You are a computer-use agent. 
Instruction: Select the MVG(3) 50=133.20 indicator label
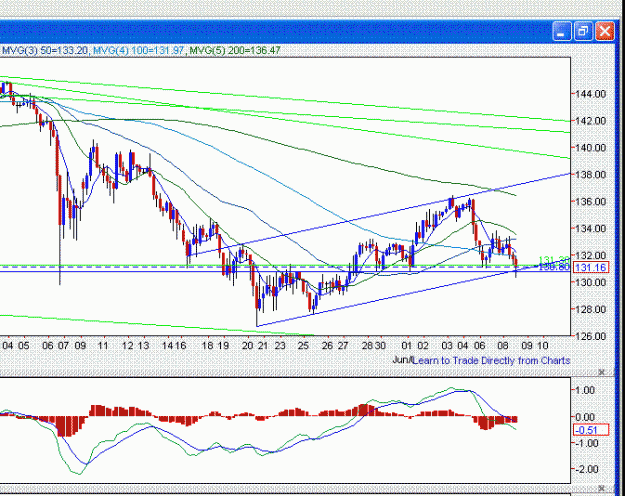45,51
